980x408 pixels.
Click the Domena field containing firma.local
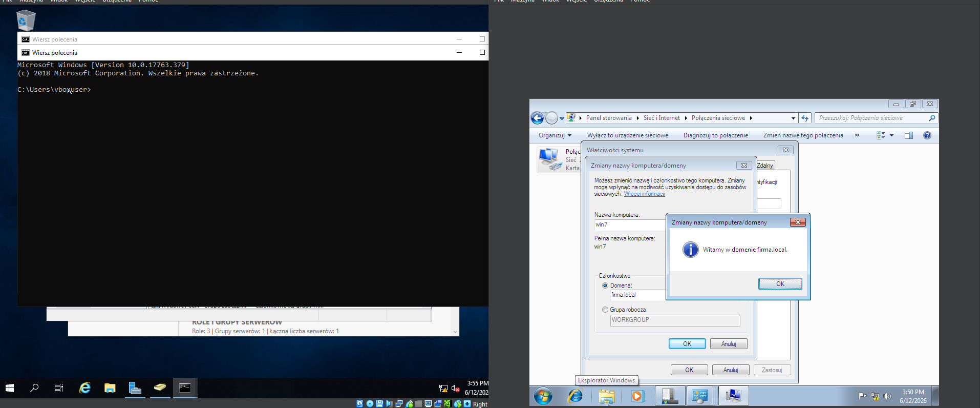tap(637, 295)
